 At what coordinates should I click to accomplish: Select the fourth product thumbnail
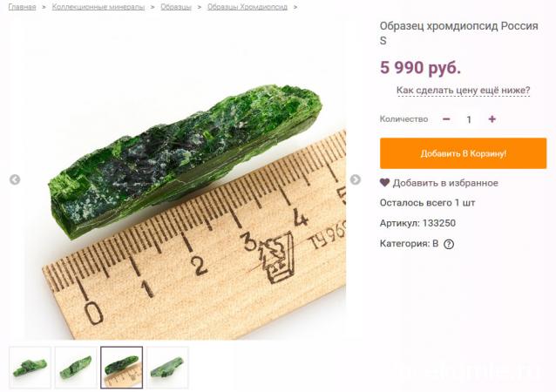point(167,368)
